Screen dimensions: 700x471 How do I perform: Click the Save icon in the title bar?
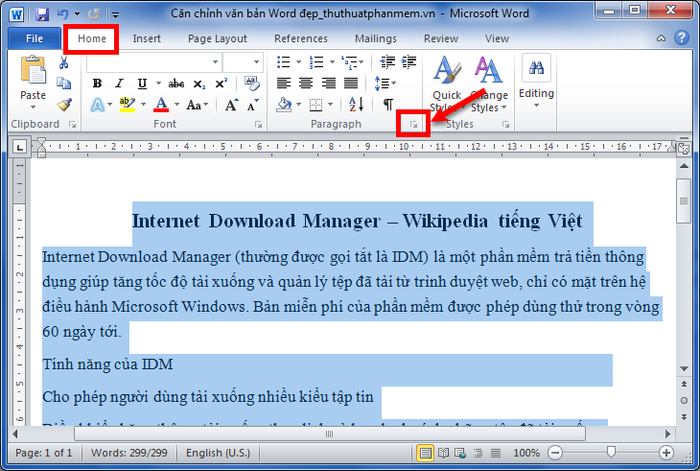[41, 14]
